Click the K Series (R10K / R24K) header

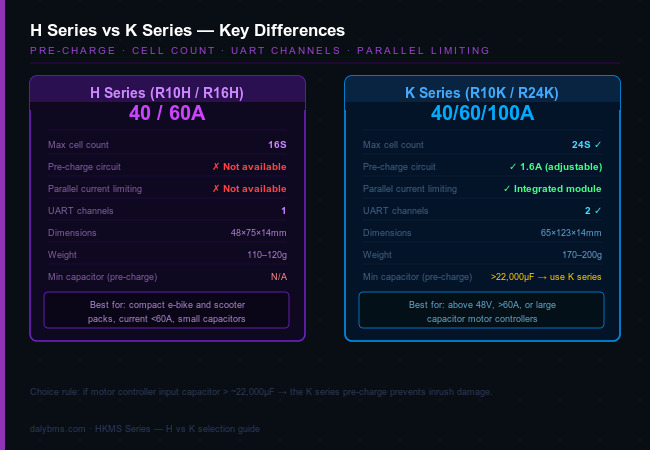pyautogui.click(x=482, y=93)
